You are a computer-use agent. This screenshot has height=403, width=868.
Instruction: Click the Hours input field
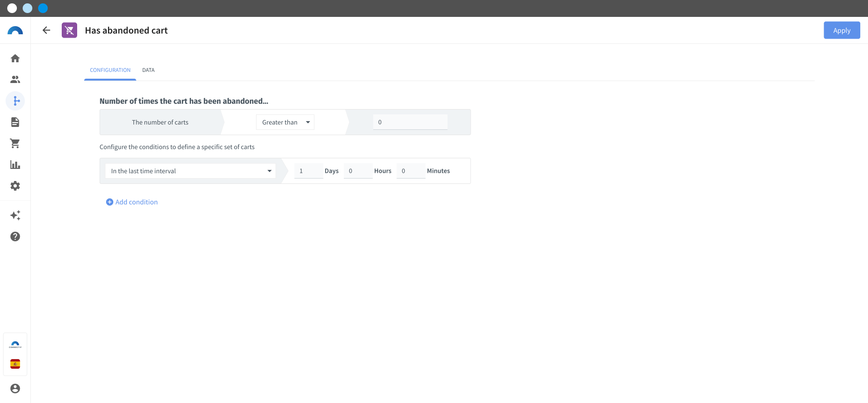coord(358,171)
